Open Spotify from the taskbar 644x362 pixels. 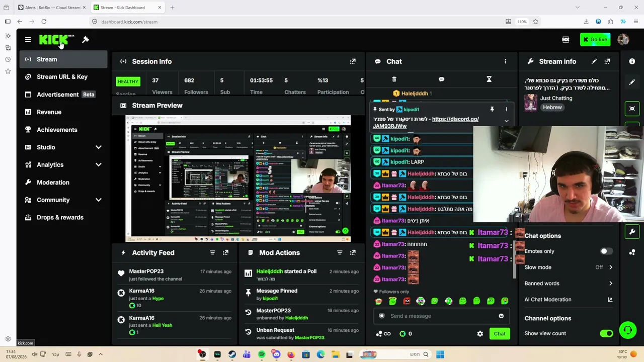point(262,355)
